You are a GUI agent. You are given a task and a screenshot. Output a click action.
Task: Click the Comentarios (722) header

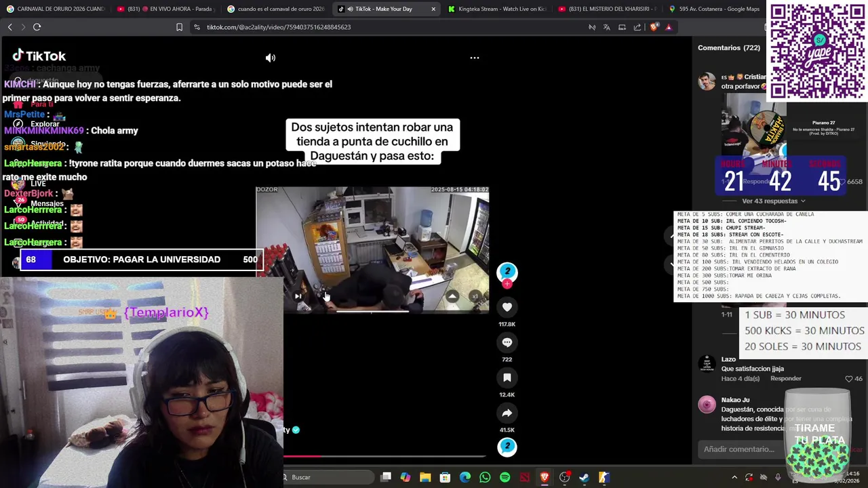click(729, 48)
